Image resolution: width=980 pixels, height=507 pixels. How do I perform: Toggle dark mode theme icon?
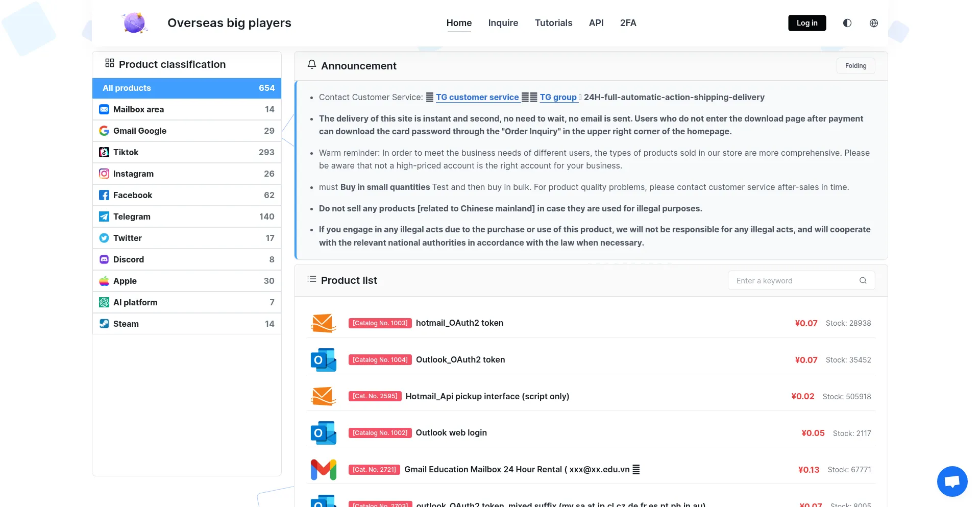(847, 23)
